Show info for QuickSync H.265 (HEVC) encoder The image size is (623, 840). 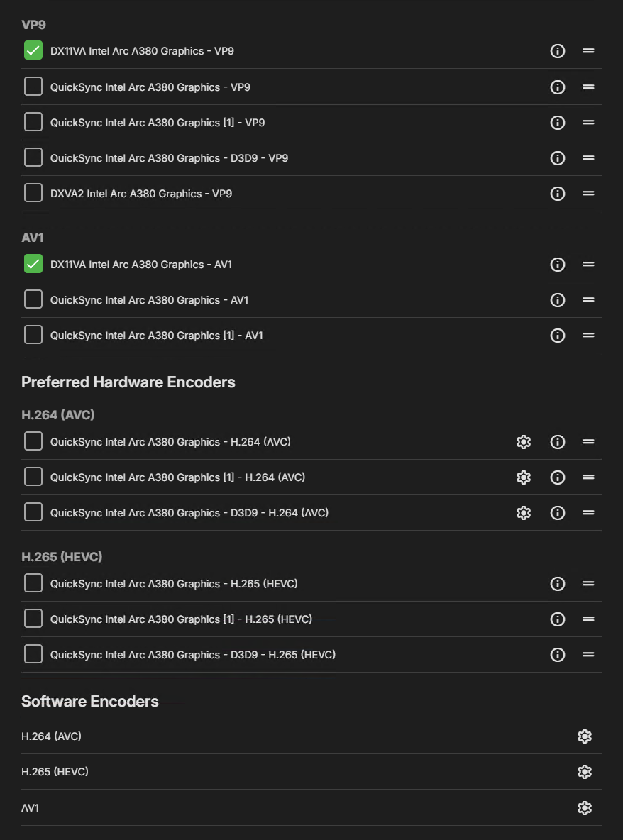pyautogui.click(x=558, y=584)
